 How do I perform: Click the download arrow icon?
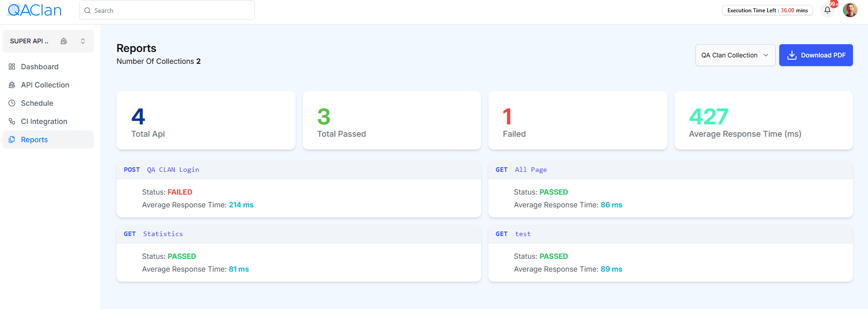792,55
